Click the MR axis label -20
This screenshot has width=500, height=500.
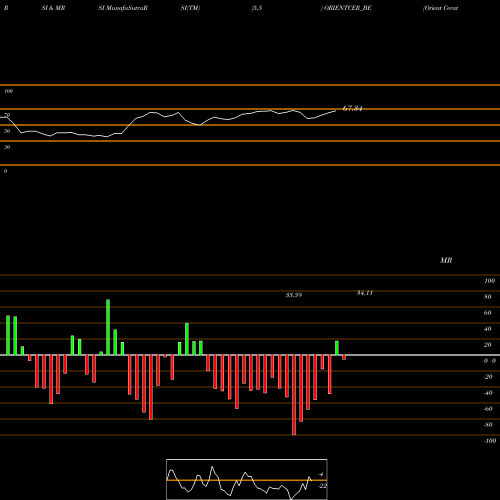(488, 377)
